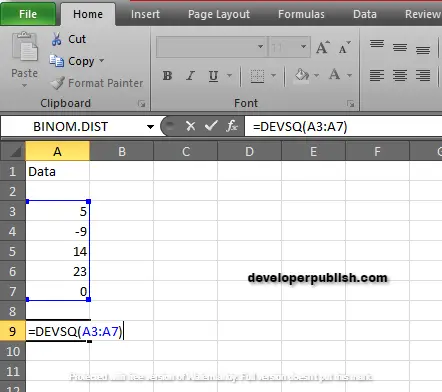This screenshot has height=392, width=442.
Task: Open the Fill Color dropdown arrow
Action: 316,76
